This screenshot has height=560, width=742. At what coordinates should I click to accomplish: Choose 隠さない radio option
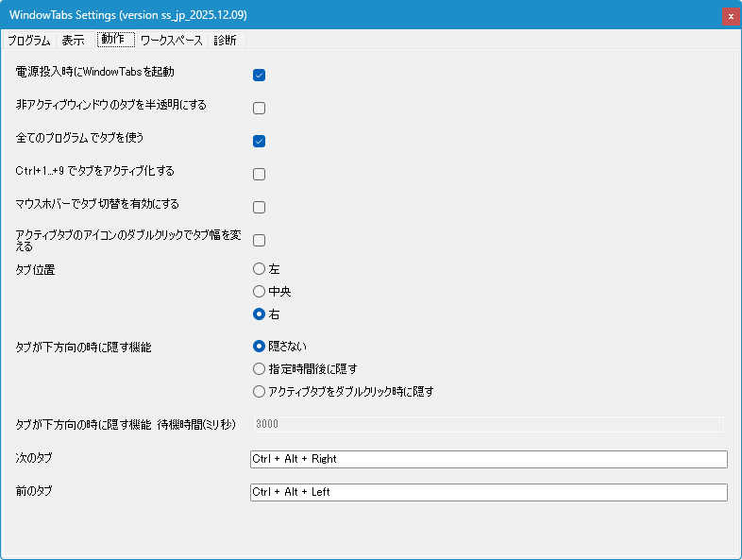279,346
